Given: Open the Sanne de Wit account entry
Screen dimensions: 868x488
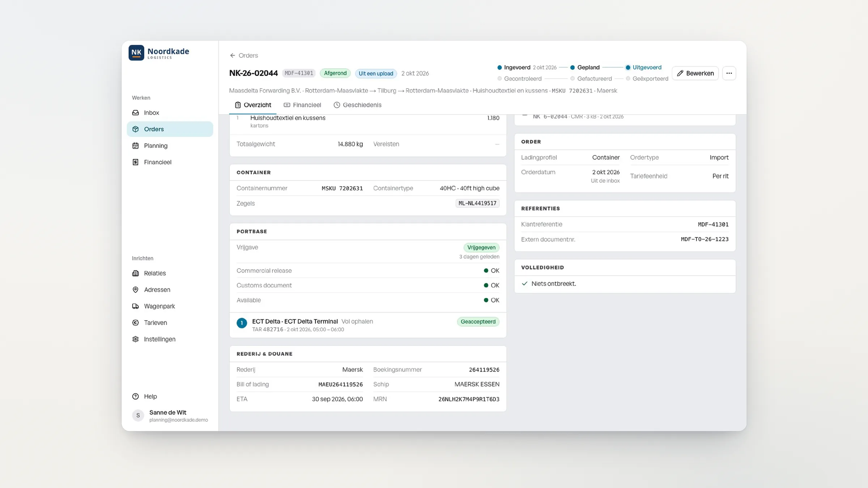Looking at the screenshot, I should 170,416.
